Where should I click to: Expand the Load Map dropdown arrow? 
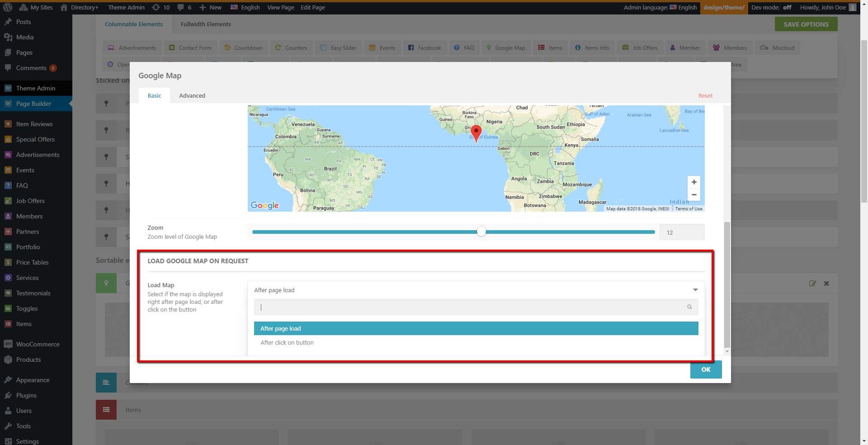coord(695,290)
